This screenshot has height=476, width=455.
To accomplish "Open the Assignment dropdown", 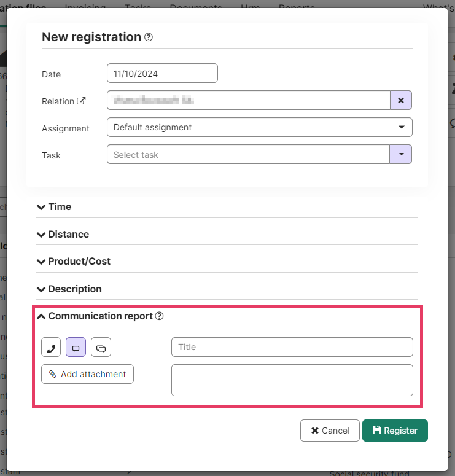I will click(x=260, y=127).
